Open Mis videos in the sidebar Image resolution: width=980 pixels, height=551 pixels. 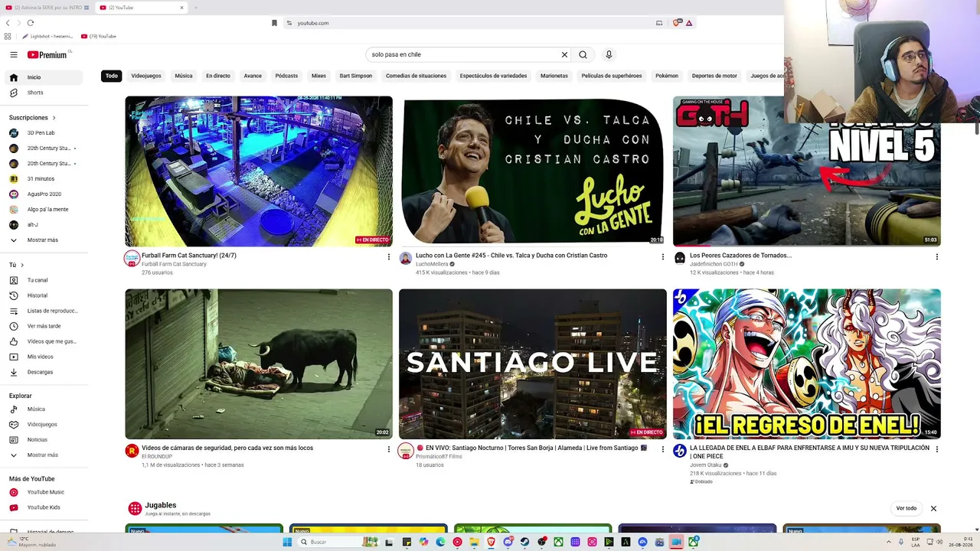(x=43, y=357)
